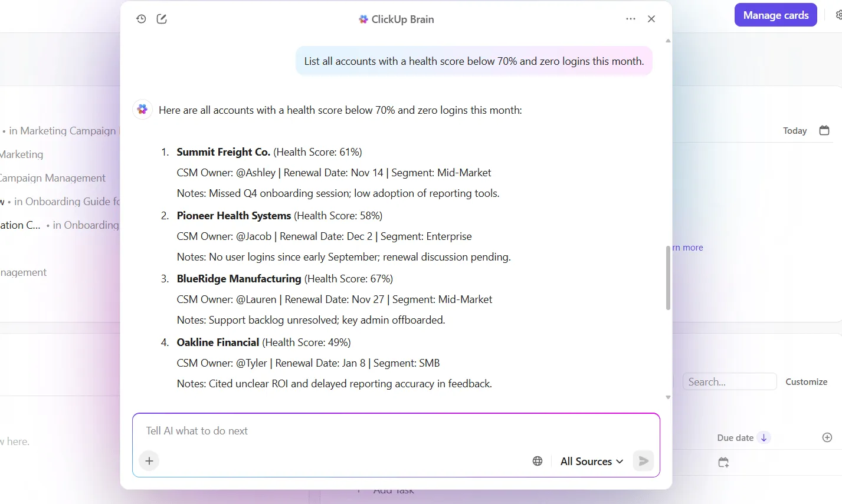Open the calendar icon next to Today
Viewport: 842px width, 504px height.
824,130
